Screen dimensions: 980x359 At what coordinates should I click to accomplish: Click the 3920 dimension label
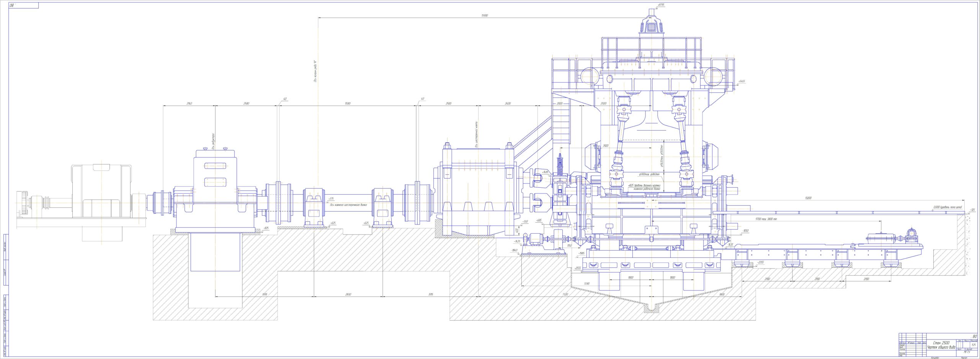click(606, 146)
